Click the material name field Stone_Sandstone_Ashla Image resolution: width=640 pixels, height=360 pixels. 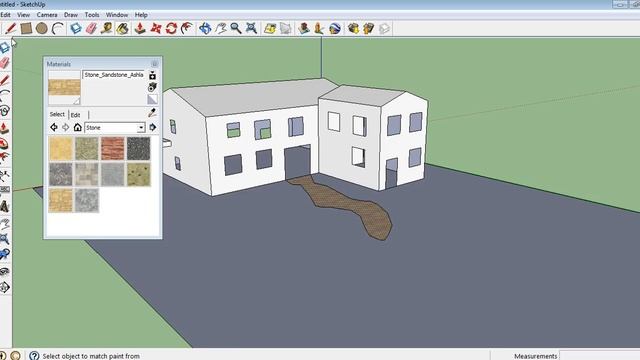click(x=114, y=75)
